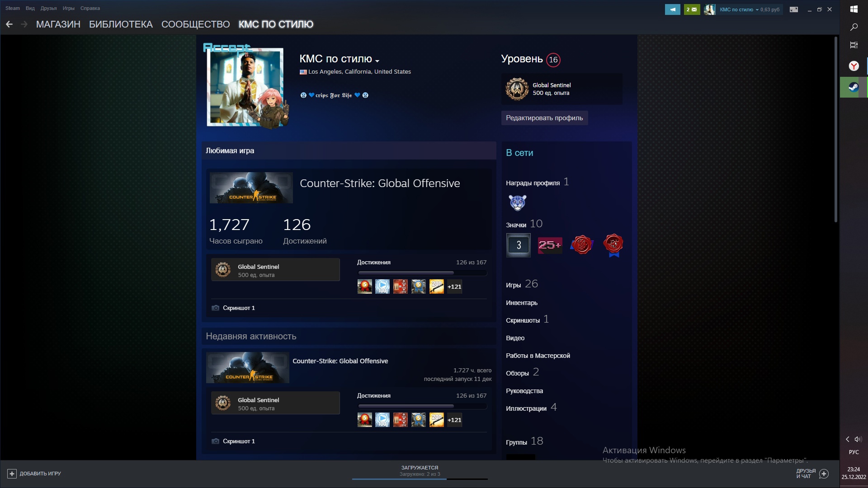
Task: Open the profile avatar picture
Action: tap(245, 86)
